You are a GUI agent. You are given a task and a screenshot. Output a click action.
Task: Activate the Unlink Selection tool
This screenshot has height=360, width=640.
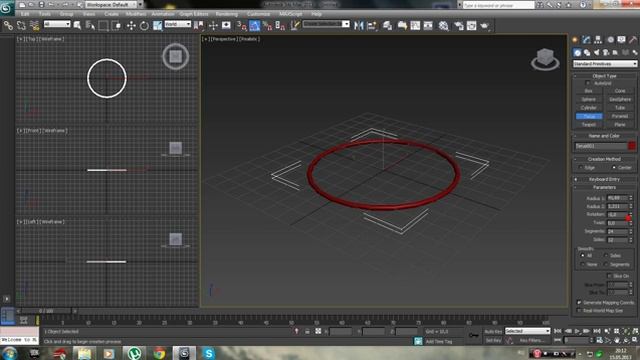click(21, 26)
